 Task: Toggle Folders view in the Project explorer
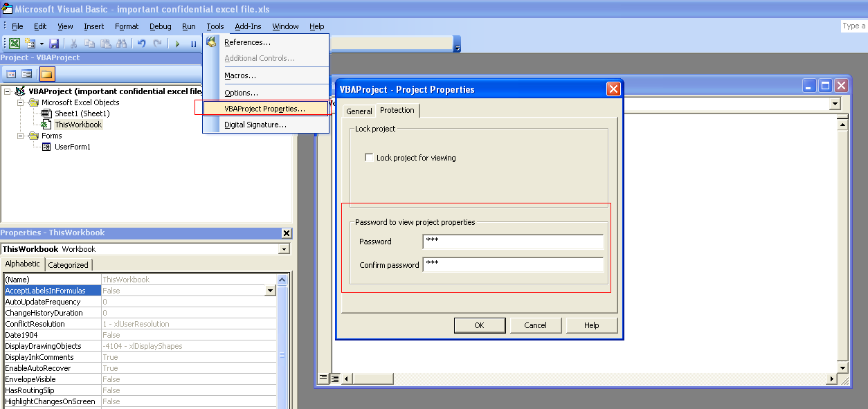pos(46,73)
